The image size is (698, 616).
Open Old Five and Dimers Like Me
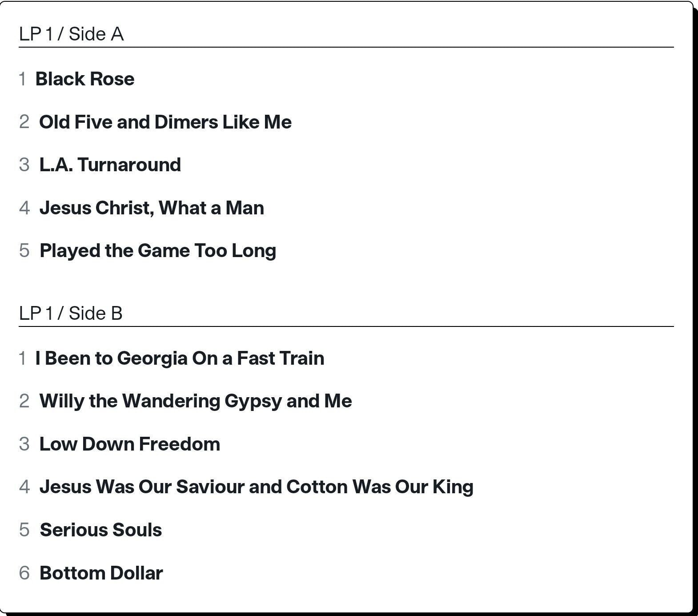click(165, 122)
